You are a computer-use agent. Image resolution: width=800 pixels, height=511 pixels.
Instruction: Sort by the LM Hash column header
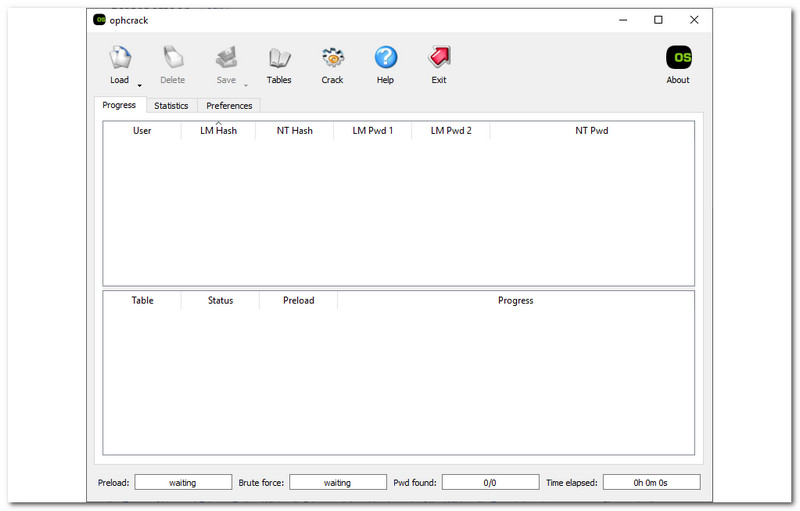click(x=218, y=131)
